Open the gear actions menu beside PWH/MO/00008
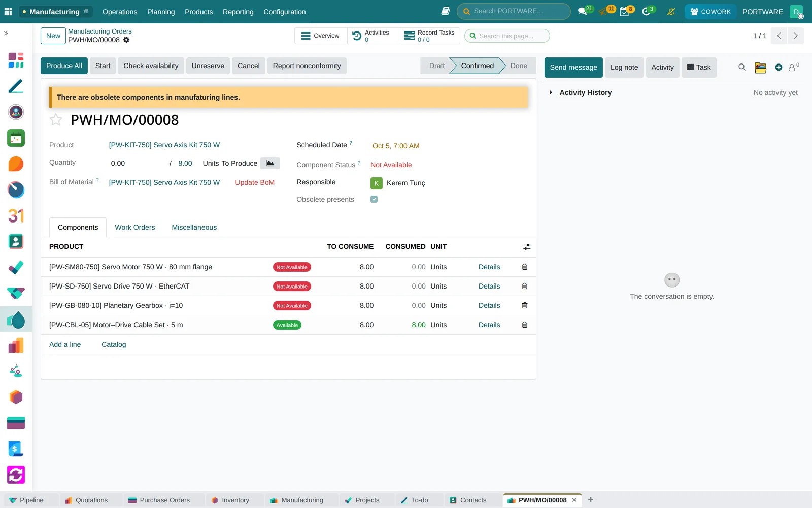The width and height of the screenshot is (812, 508). pyautogui.click(x=126, y=40)
